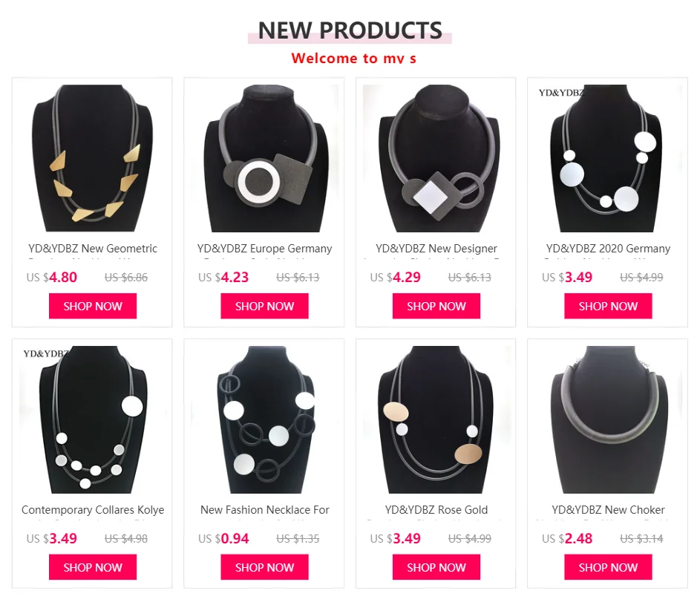Shop now for the $4.29 New Designer necklace
700x605 pixels.
[x=436, y=306]
